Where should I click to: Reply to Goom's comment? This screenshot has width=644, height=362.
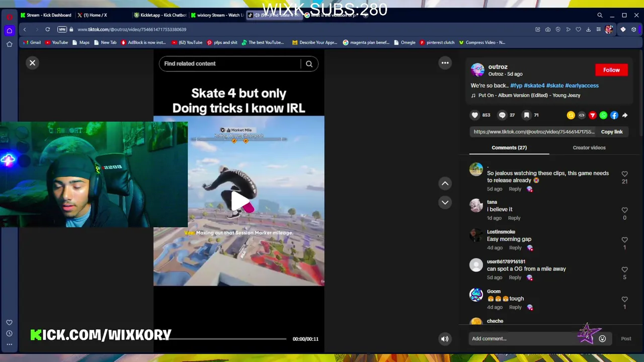[x=515, y=307]
